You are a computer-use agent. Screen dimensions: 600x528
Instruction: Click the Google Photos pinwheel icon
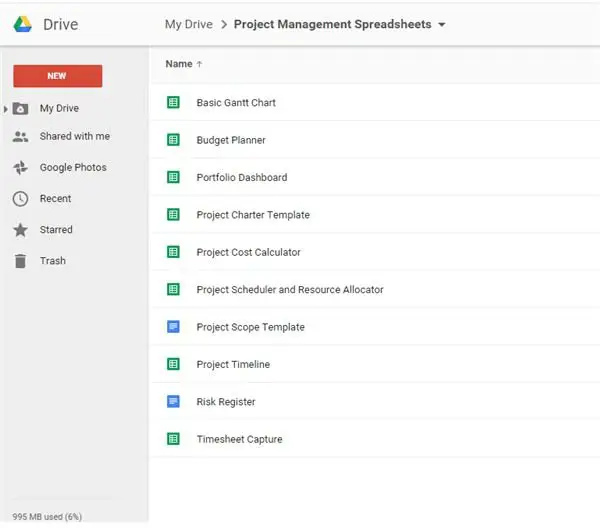coord(20,168)
